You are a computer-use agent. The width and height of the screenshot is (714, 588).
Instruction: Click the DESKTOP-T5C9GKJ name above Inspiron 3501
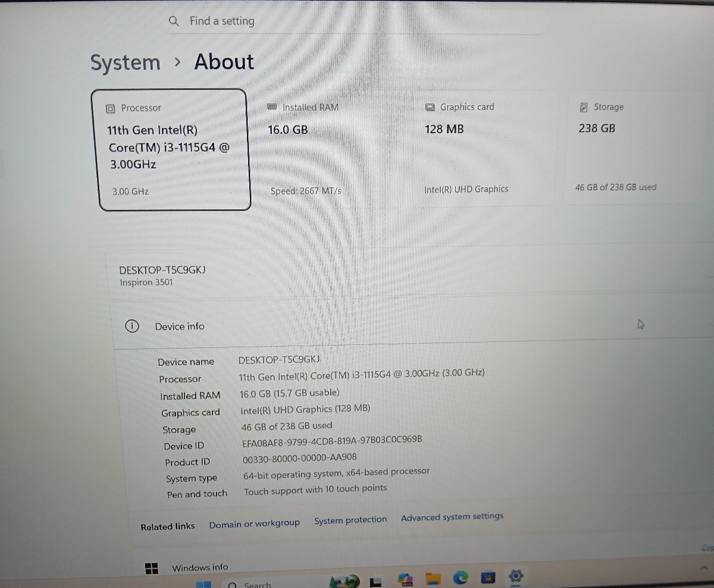coord(162,270)
